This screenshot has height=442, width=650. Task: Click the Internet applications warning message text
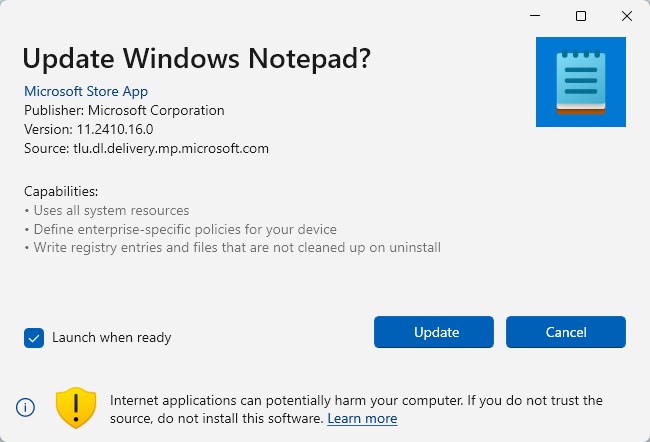(356, 400)
